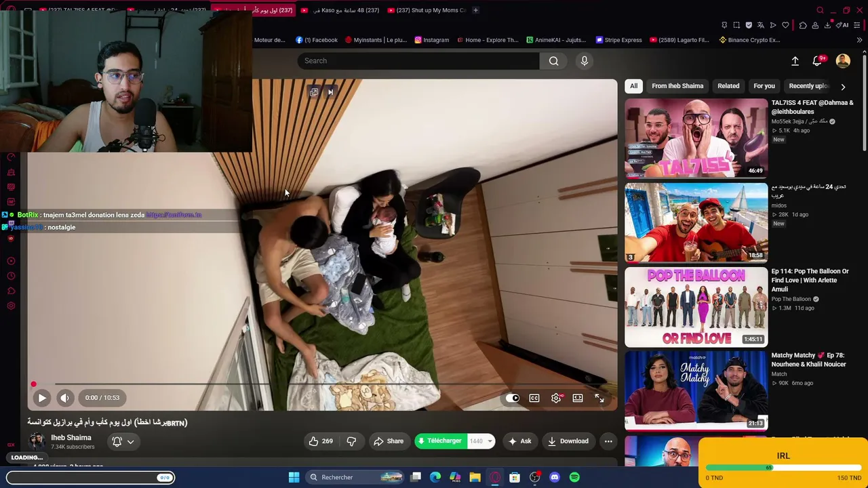Click the Ask button under the video
The height and width of the screenshot is (488, 868).
pyautogui.click(x=519, y=441)
